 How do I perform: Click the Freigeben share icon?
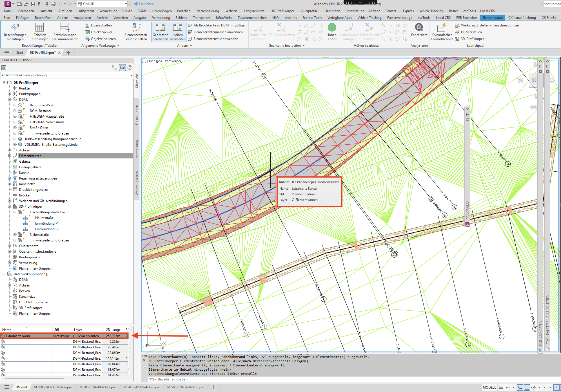point(136,4)
